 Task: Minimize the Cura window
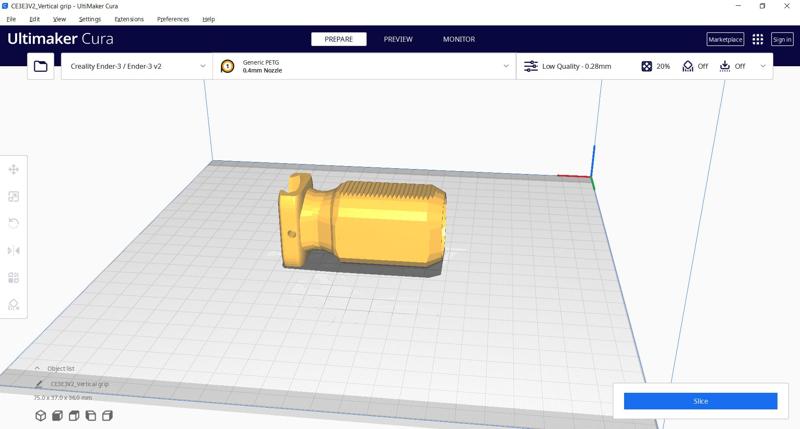[738, 6]
